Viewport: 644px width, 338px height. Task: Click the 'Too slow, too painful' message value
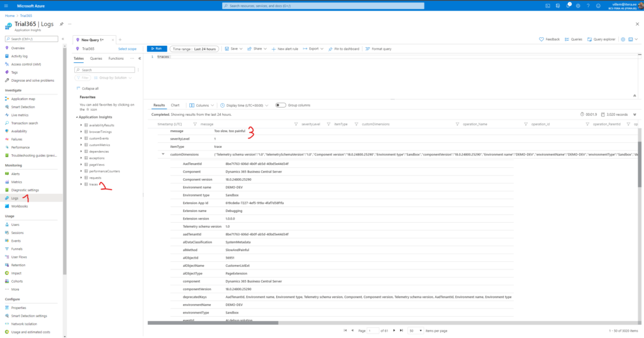coord(230,131)
